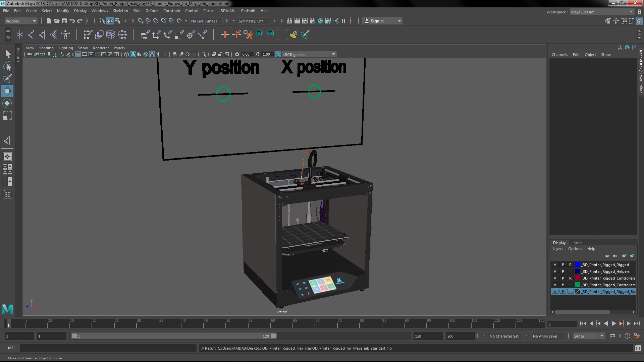This screenshot has width=644, height=362.
Task: Click the Create Lattice shelf icon
Action: 111,35
